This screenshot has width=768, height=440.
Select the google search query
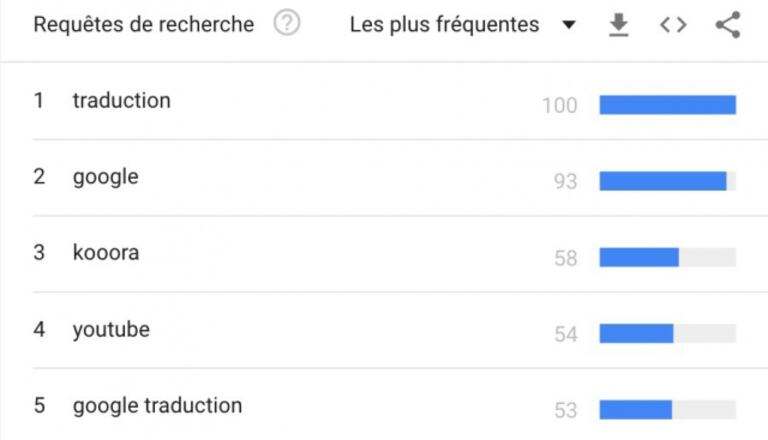click(105, 178)
